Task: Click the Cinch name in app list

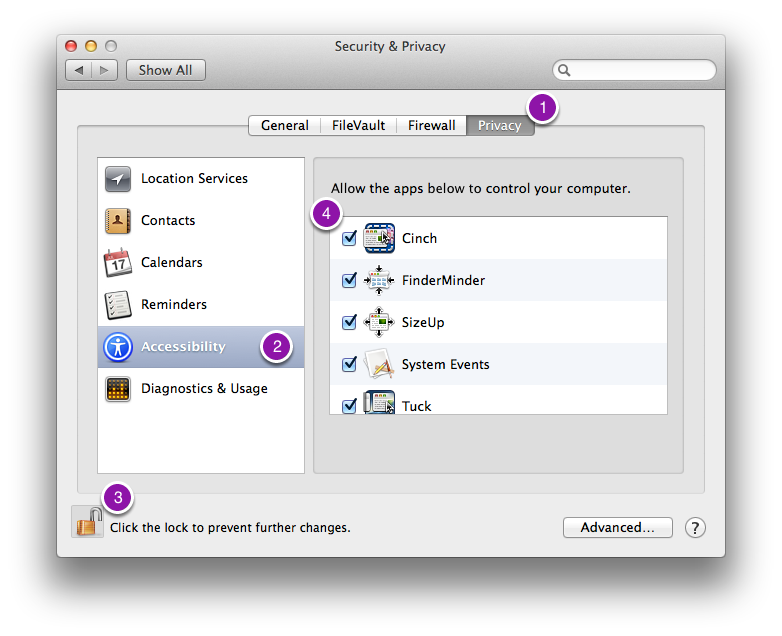Action: point(419,238)
